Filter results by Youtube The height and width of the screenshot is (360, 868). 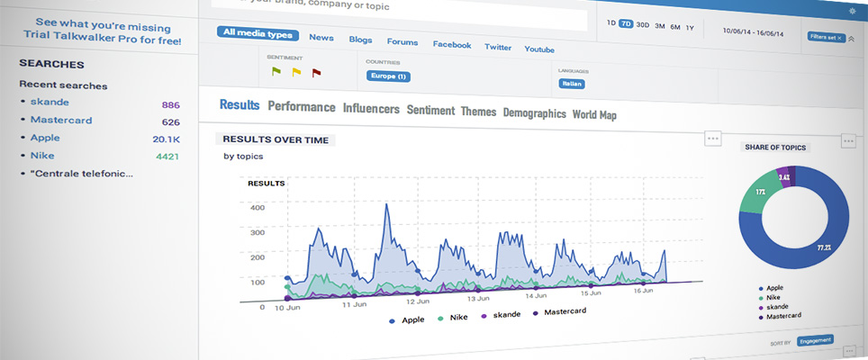[539, 49]
